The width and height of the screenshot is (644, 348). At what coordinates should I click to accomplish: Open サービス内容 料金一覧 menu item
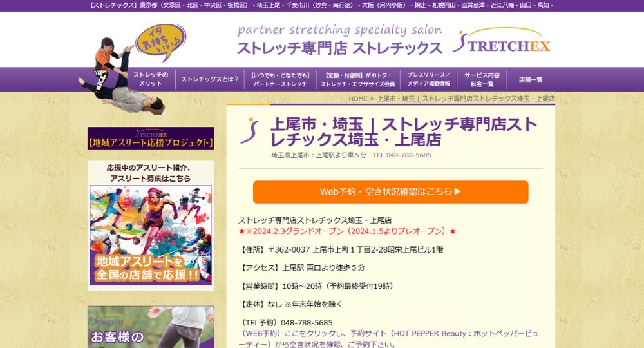click(482, 80)
